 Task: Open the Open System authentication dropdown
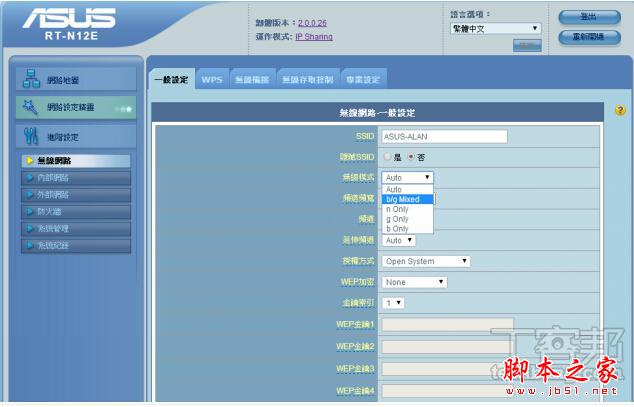click(426, 261)
